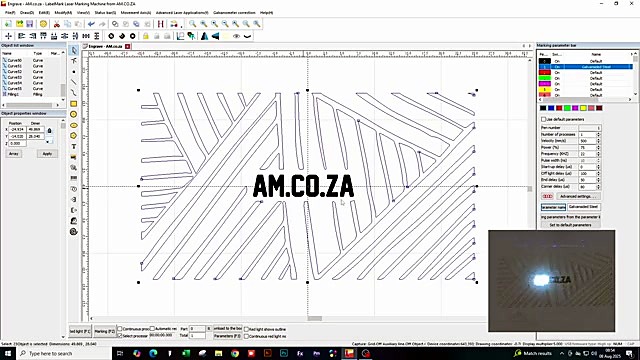Screen dimensions: 640x360
Task: Select the green color swatch below pen list
Action: pyautogui.click(x=567, y=108)
